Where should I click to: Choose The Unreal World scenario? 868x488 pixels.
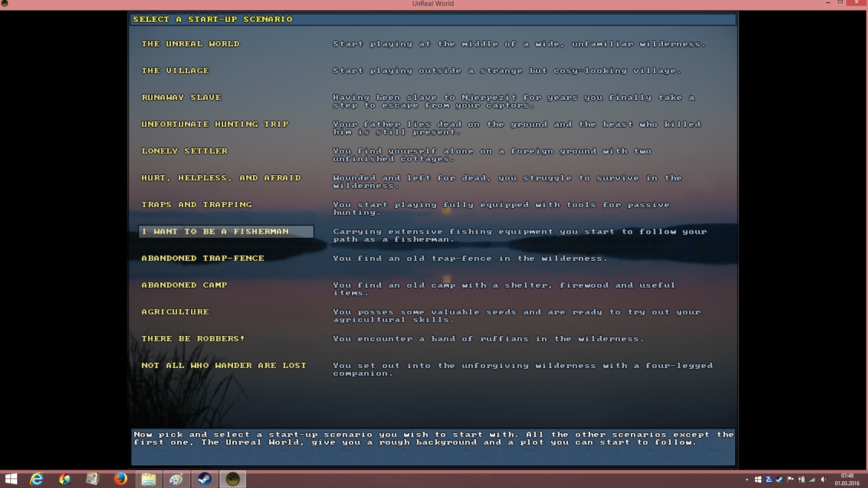click(x=190, y=44)
